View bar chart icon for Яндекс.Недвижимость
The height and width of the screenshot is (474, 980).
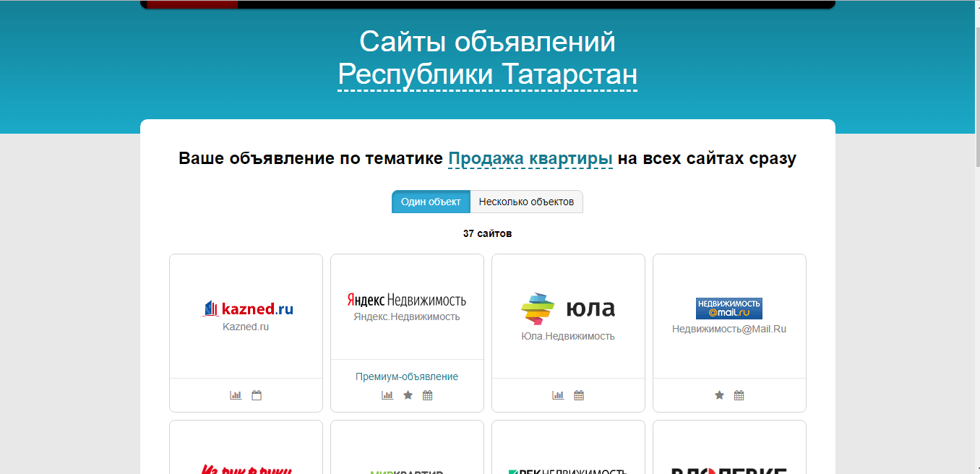(387, 395)
